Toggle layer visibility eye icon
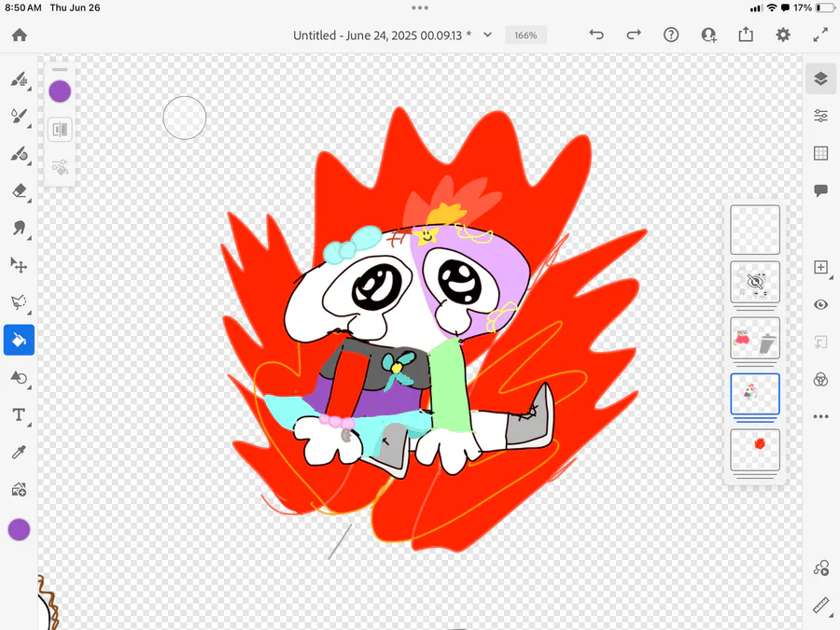This screenshot has height=630, width=840. 820,304
